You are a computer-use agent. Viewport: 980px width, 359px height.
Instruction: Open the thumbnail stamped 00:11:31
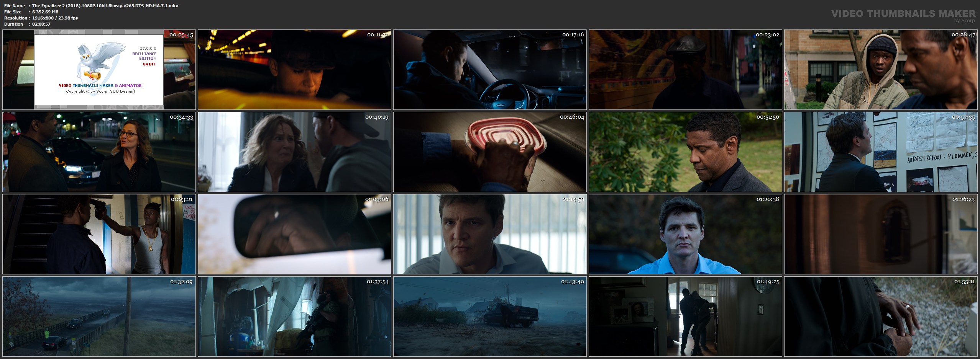coord(294,70)
